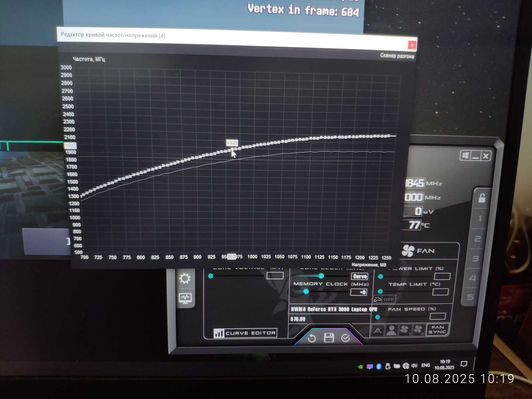This screenshot has width=532, height=399.
Task: Select the user-defined fan profile icon
Action: coord(391,330)
